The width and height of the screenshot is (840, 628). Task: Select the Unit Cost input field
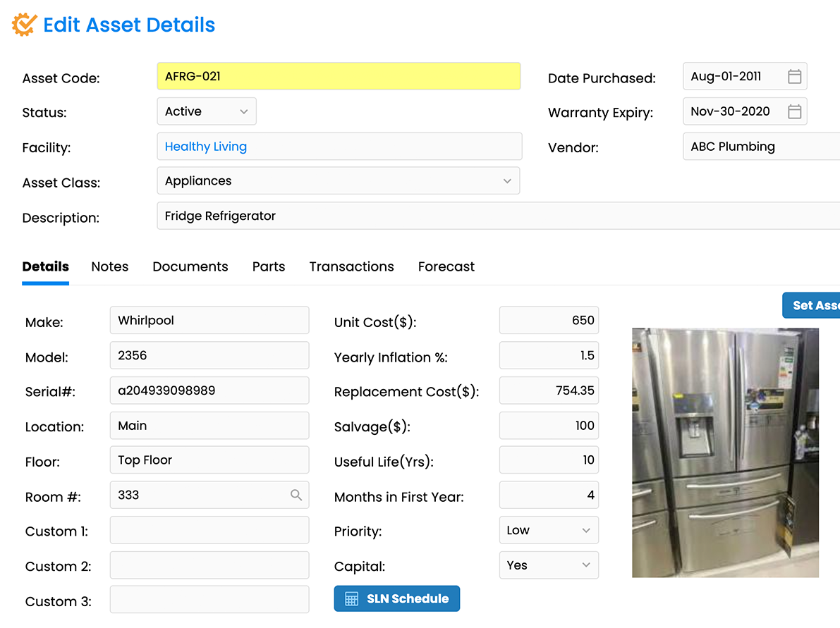[548, 320]
